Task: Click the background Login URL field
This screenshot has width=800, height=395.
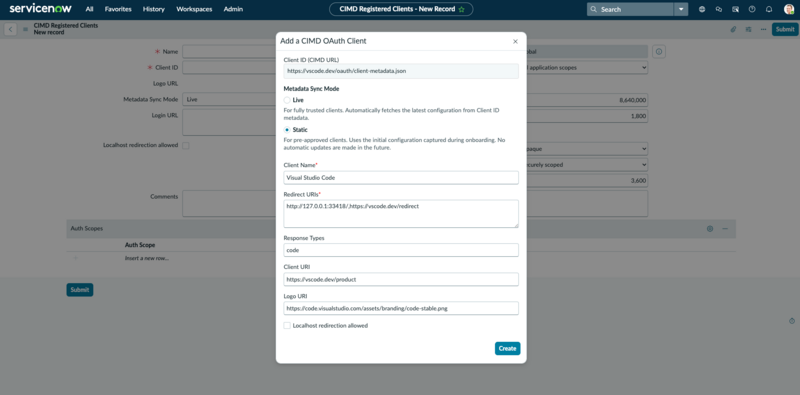Action: 230,122
